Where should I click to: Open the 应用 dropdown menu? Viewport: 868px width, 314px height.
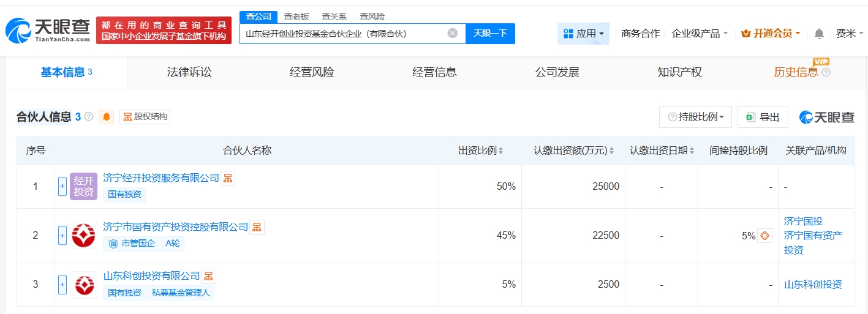583,34
